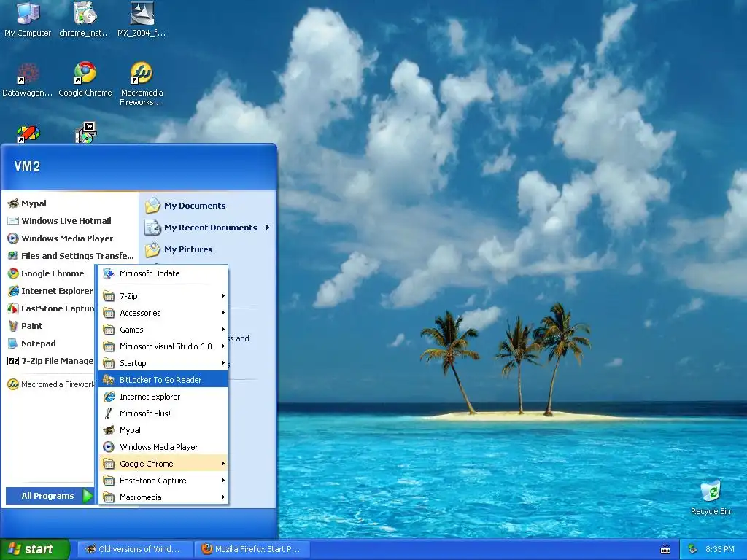Click Games folder icon

pos(109,330)
